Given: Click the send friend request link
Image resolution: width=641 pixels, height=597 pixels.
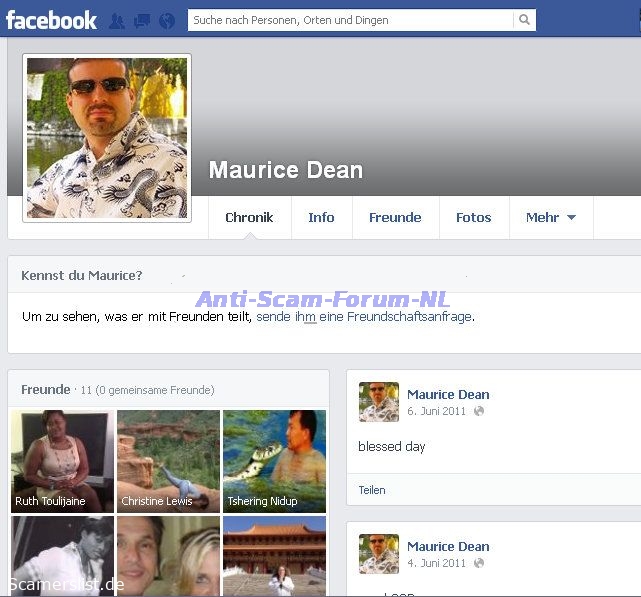Looking at the screenshot, I should (x=364, y=317).
